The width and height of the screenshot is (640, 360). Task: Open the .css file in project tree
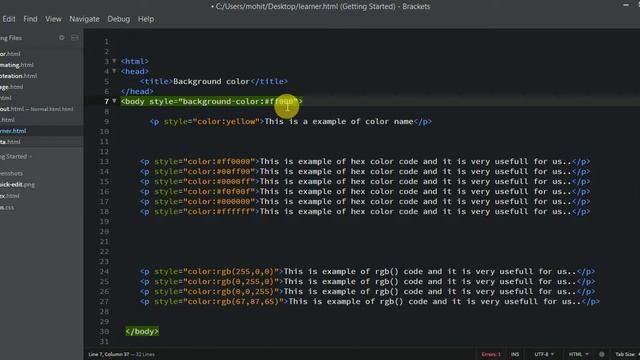coord(7,207)
